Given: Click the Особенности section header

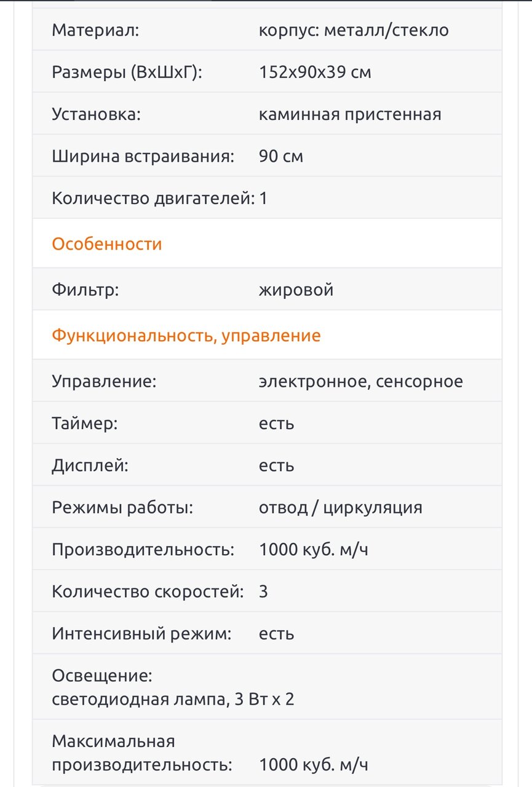Looking at the screenshot, I should point(107,244).
